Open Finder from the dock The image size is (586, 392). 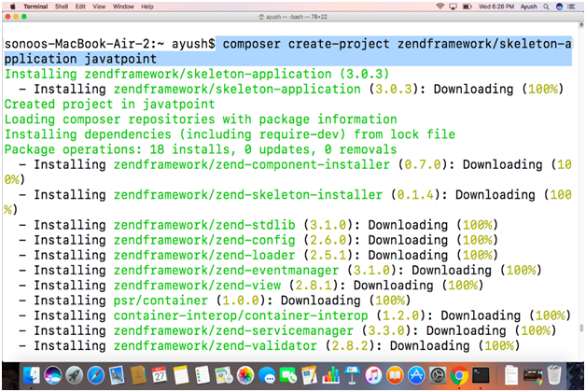coord(32,375)
